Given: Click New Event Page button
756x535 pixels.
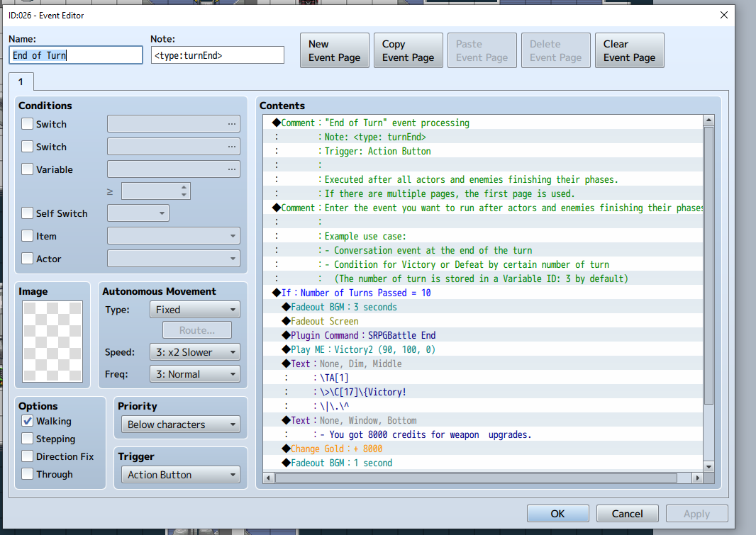Looking at the screenshot, I should pos(335,50).
